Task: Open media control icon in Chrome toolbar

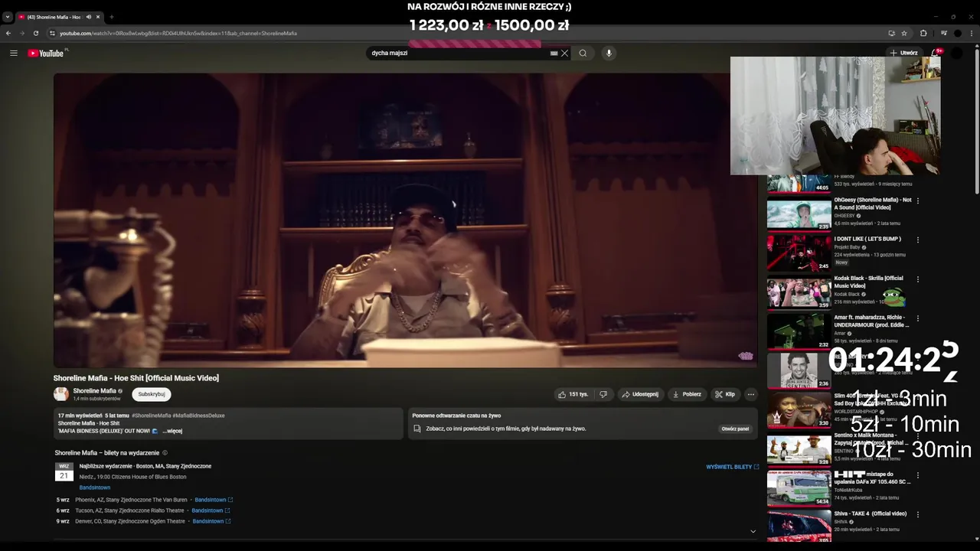Action: click(943, 33)
